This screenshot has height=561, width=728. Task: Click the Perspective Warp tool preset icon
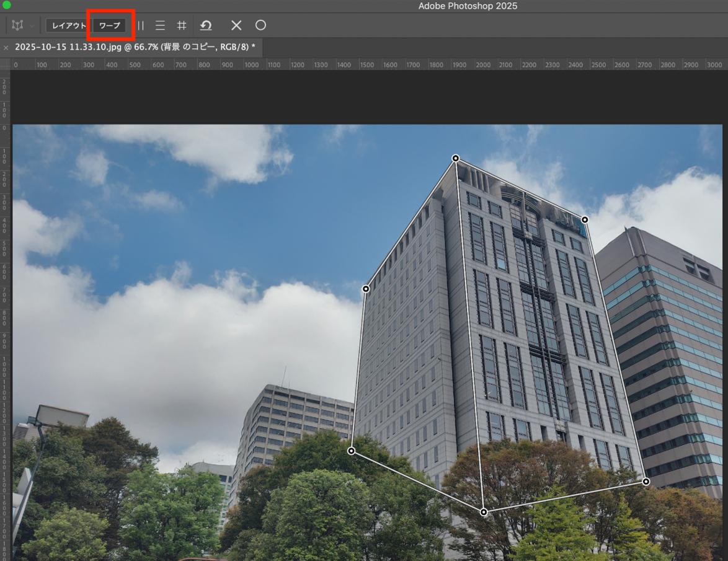coord(17,25)
